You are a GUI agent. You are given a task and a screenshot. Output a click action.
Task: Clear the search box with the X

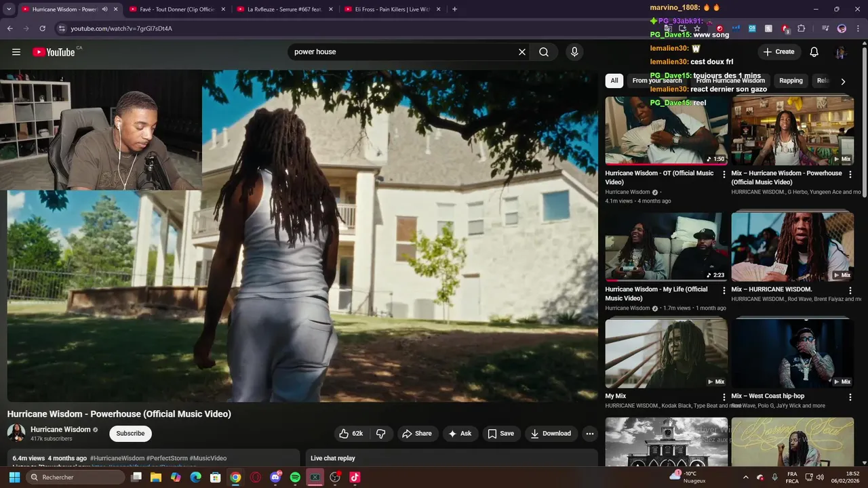pos(522,52)
